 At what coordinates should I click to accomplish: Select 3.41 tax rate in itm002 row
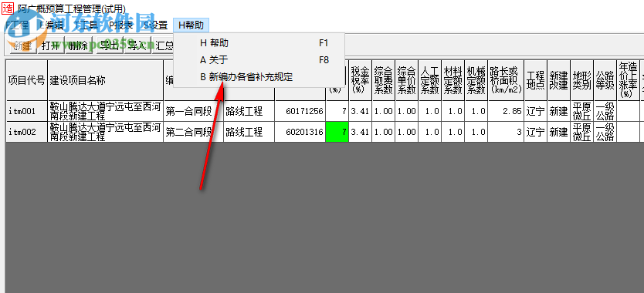[x=361, y=132]
